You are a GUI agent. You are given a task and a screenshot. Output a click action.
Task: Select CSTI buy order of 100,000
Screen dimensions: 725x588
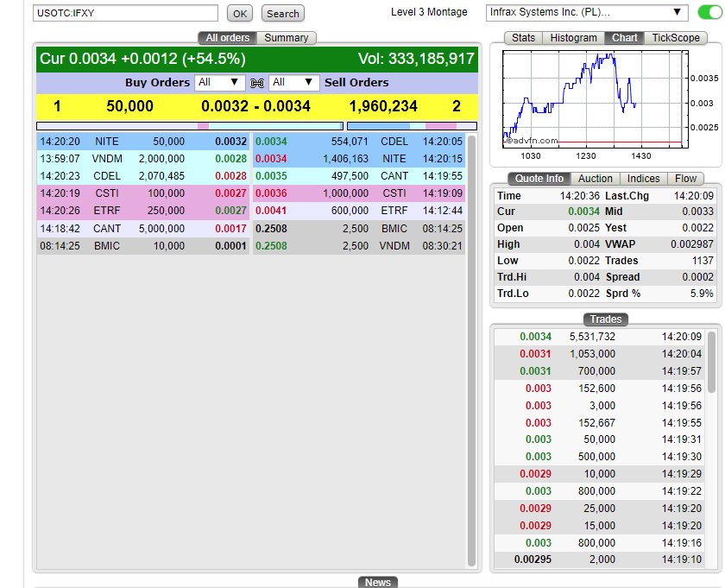click(x=143, y=193)
